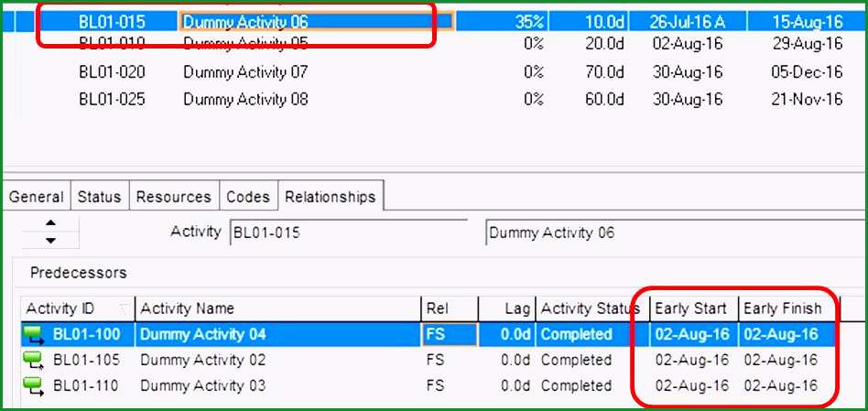Click the Early Finish column header
The image size is (868, 411).
coord(789,308)
